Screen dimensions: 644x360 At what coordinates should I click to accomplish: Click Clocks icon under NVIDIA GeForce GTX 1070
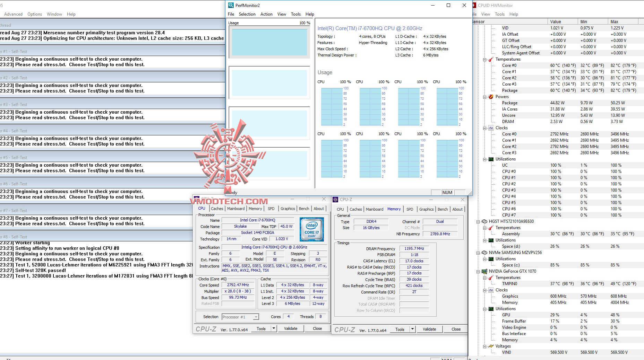click(x=491, y=290)
